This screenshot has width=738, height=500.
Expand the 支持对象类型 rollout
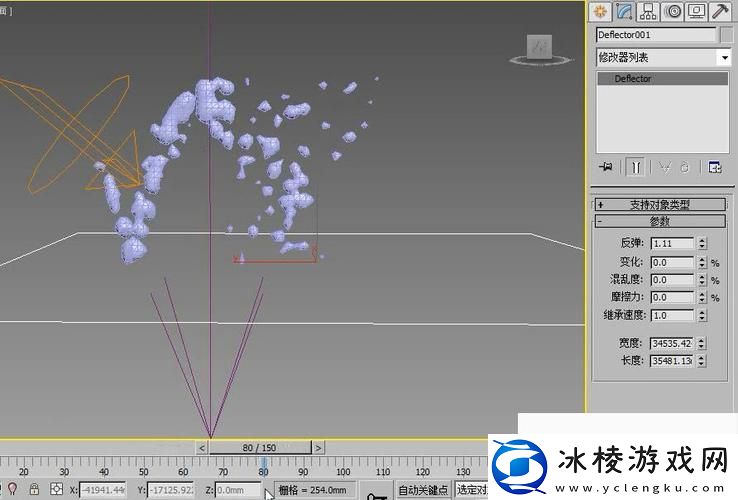point(660,205)
